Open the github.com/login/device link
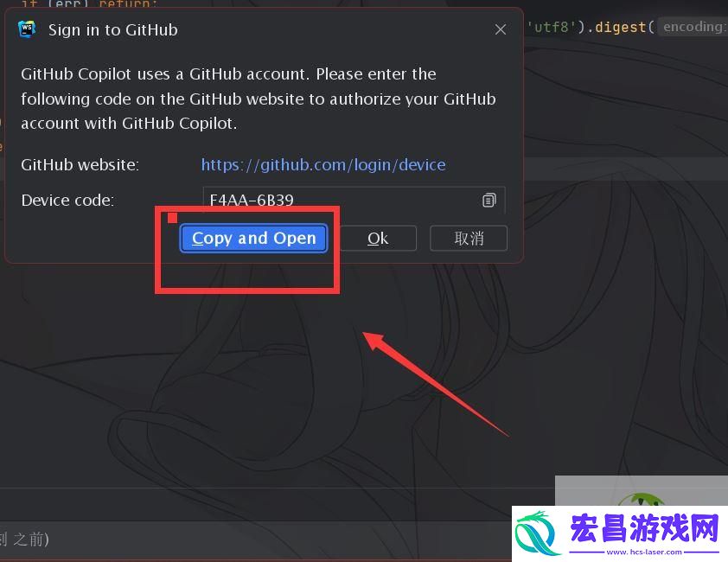This screenshot has height=562, width=728. point(323,165)
